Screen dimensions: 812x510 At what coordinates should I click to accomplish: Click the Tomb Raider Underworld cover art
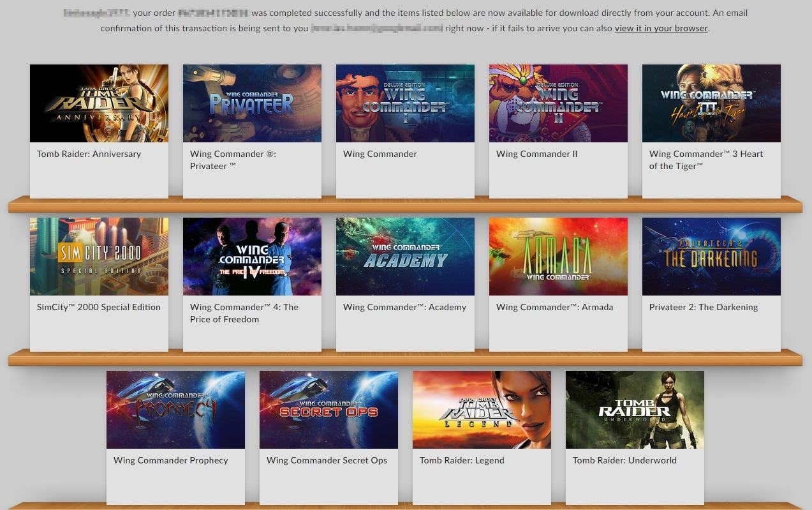pyautogui.click(x=635, y=410)
